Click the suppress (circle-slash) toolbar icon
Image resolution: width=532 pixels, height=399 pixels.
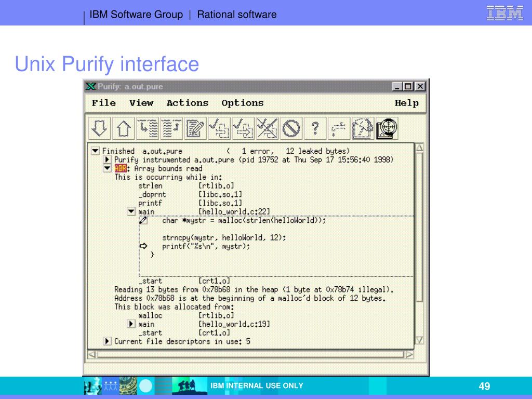point(291,128)
